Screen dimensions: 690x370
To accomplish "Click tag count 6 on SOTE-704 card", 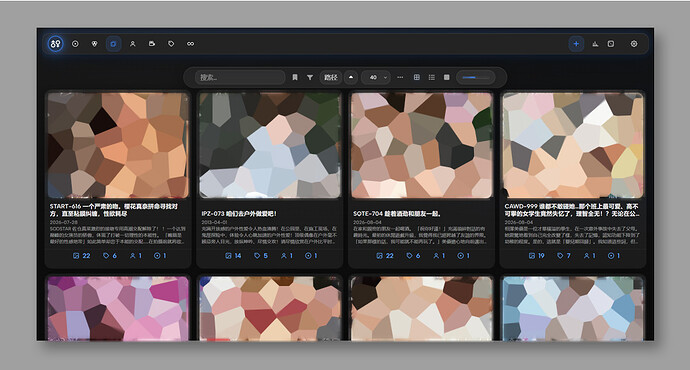I will point(413,256).
